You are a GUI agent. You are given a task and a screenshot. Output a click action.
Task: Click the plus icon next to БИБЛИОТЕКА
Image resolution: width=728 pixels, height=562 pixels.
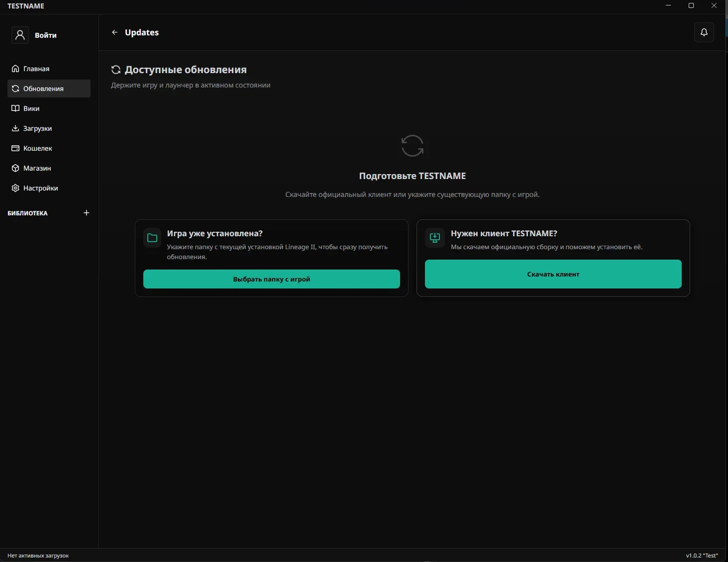tap(87, 213)
